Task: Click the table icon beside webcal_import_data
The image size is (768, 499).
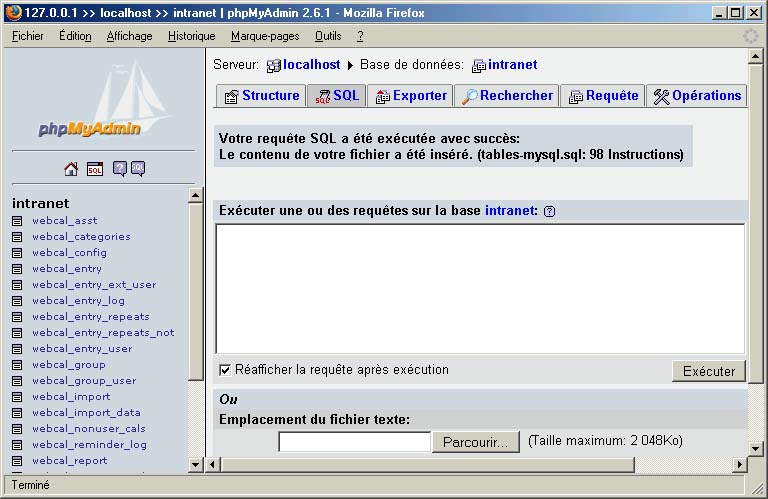Action: (x=17, y=413)
